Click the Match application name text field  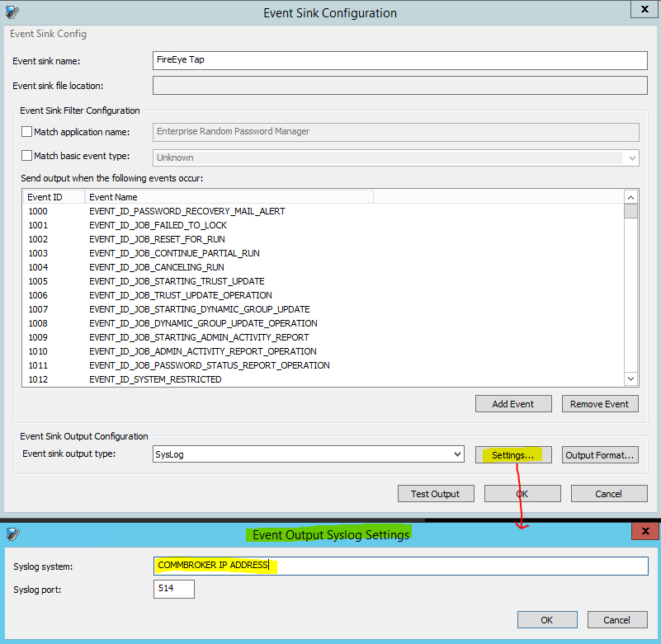click(396, 132)
